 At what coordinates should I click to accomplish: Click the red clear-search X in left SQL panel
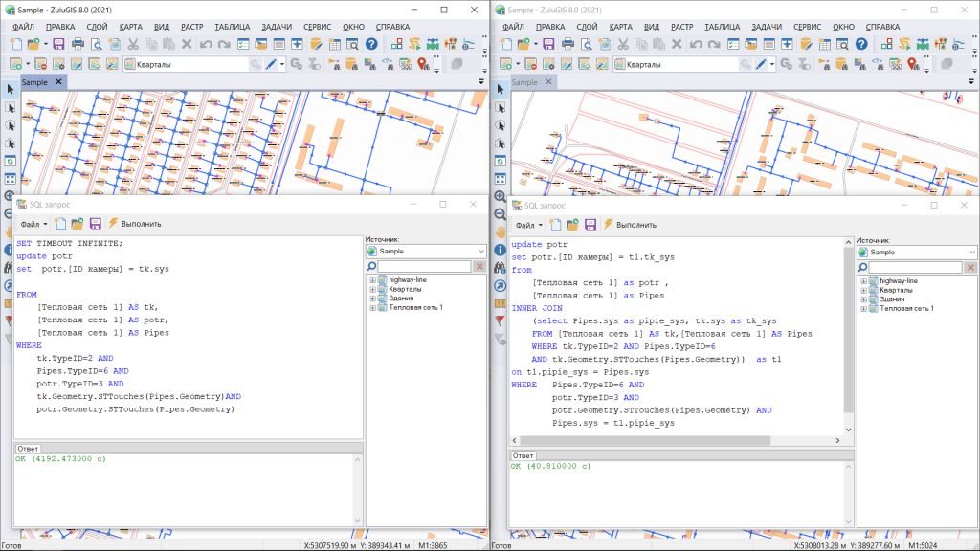click(479, 266)
